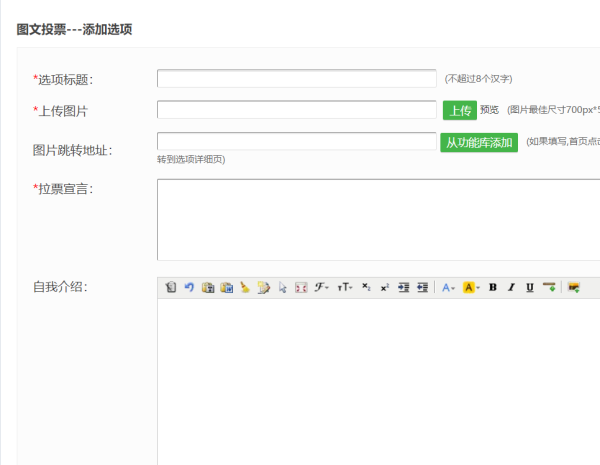Click the undo icon in editor toolbar
The height and width of the screenshot is (465, 600).
coord(189,287)
